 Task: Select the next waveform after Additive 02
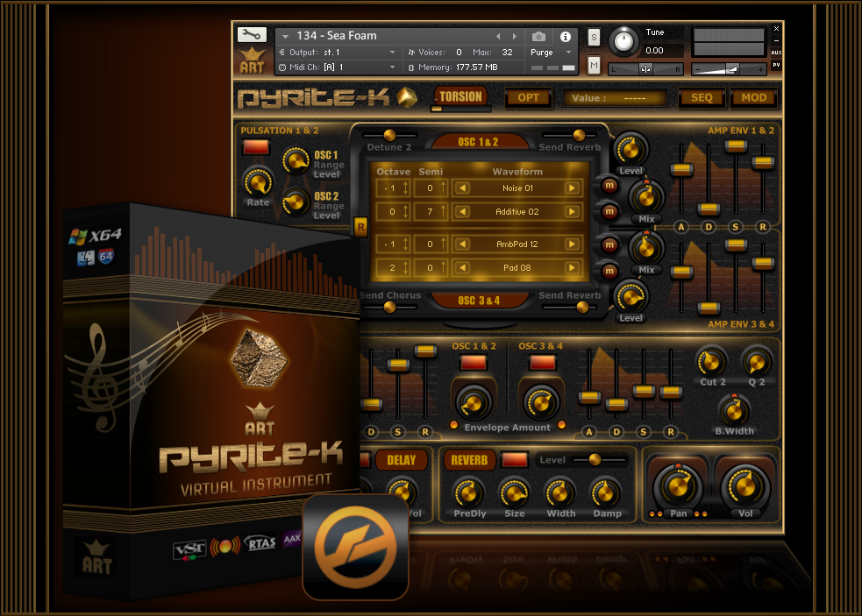[572, 211]
